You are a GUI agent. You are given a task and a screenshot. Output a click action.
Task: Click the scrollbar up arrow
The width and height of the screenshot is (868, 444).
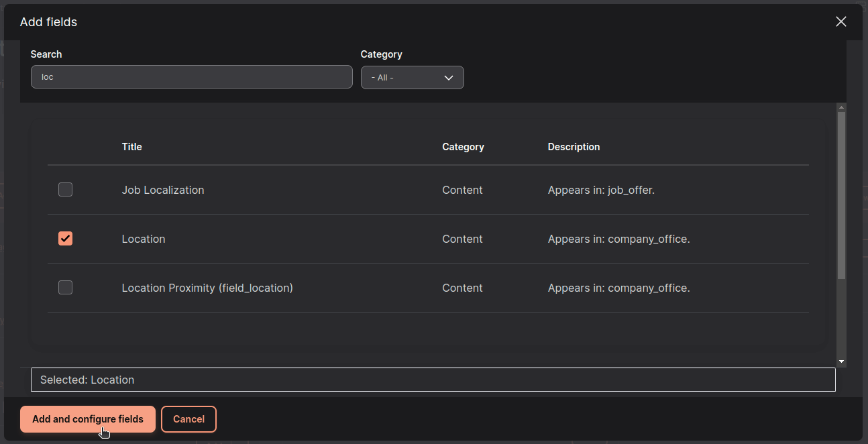pyautogui.click(x=841, y=107)
